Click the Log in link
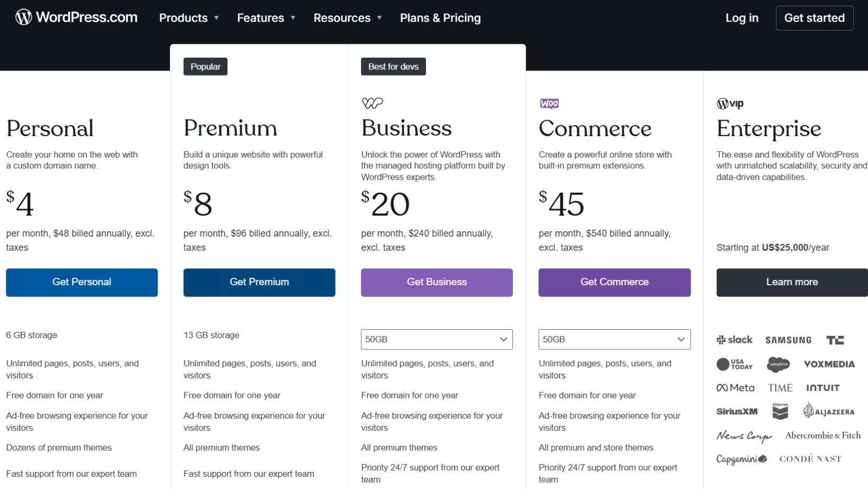868x489 pixels. pyautogui.click(x=742, y=17)
